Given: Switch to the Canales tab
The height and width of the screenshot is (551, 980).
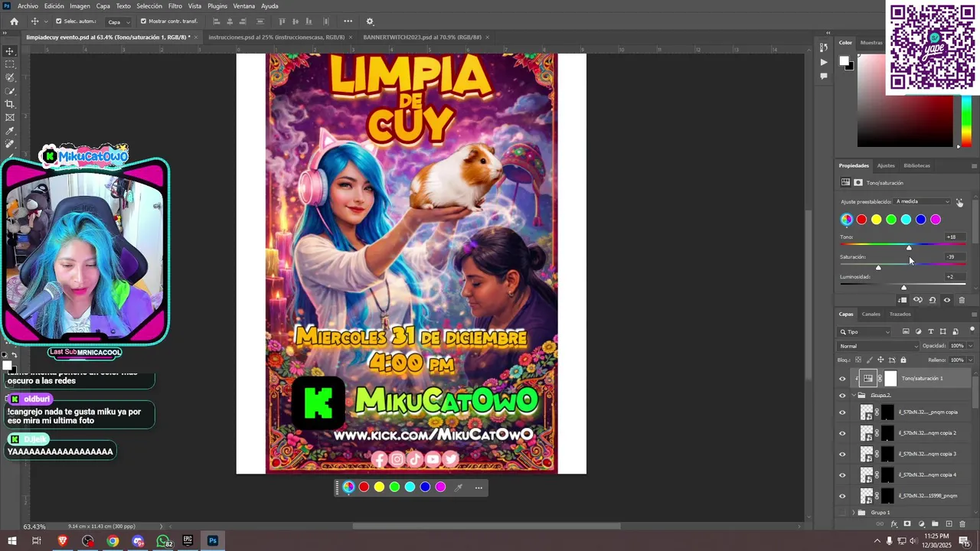Looking at the screenshot, I should (x=871, y=314).
